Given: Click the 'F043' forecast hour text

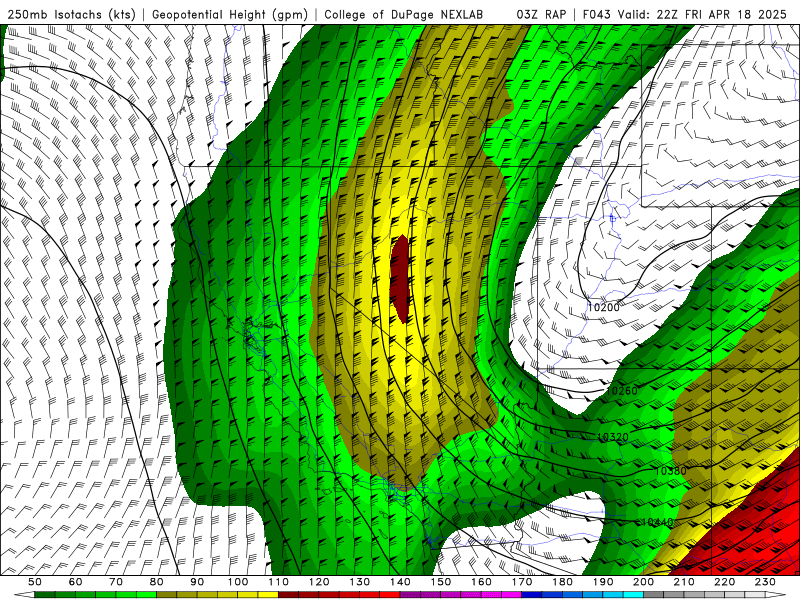Looking at the screenshot, I should tap(597, 14).
